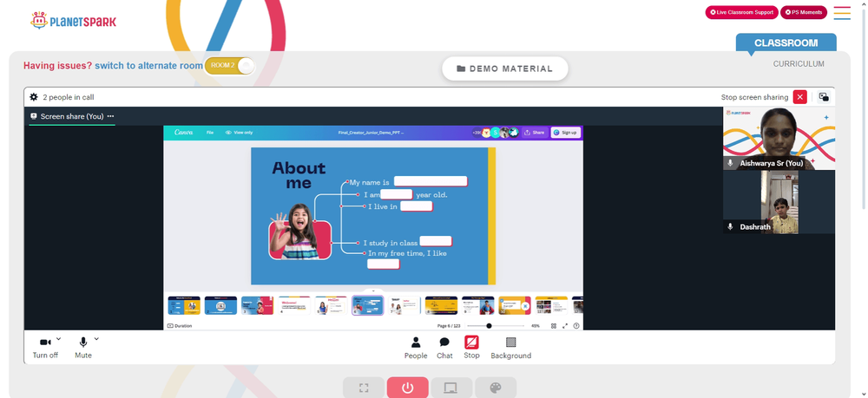The width and height of the screenshot is (868, 398).
Task: Collapse the Canva thumbnail strip chevron
Action: coord(373,290)
